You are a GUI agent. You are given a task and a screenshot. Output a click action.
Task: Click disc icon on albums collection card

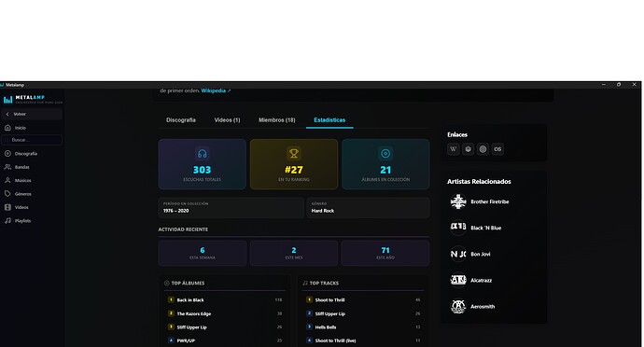tap(385, 154)
